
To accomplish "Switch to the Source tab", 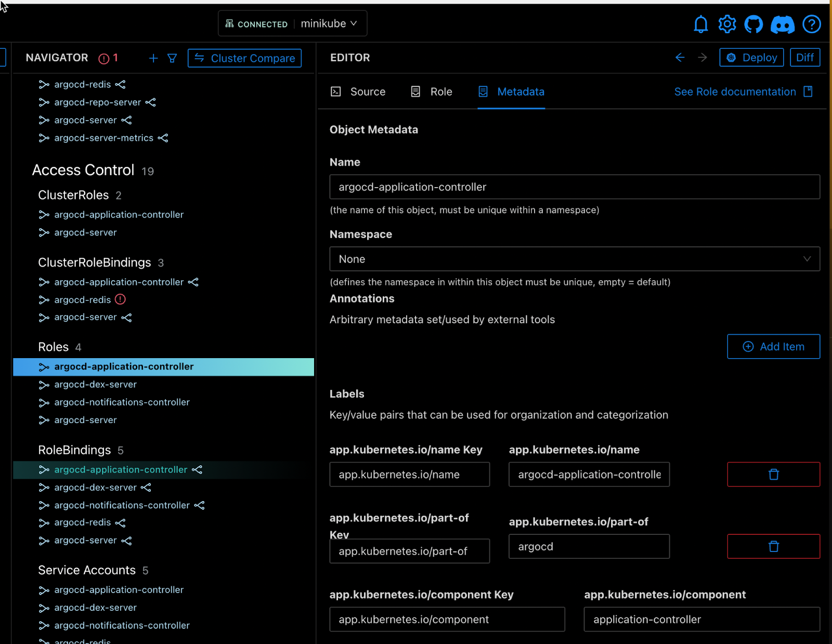I will coord(358,91).
